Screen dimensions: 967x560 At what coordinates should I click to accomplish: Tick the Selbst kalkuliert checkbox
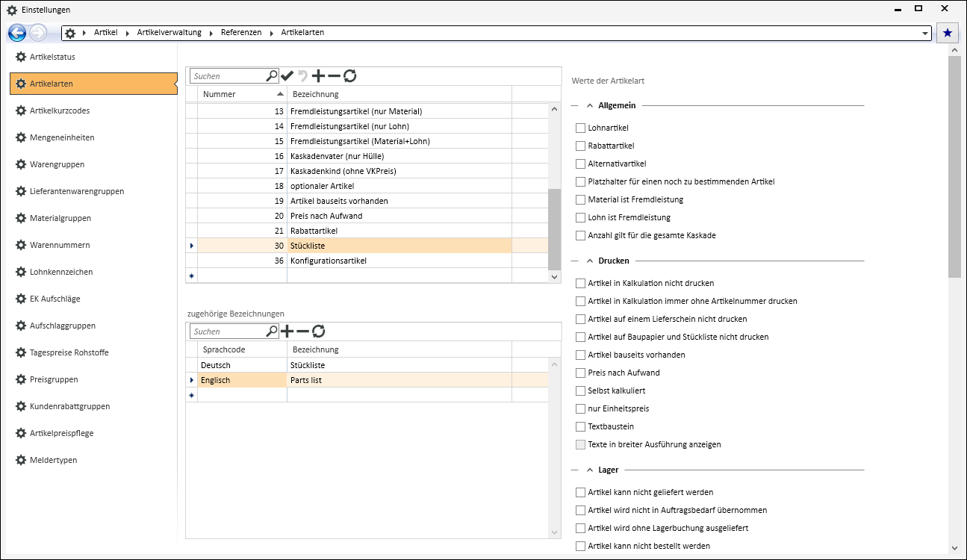580,391
